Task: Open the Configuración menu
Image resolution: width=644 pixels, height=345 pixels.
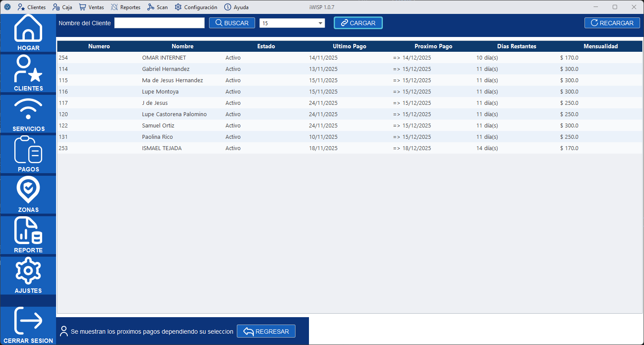Action: 196,7
